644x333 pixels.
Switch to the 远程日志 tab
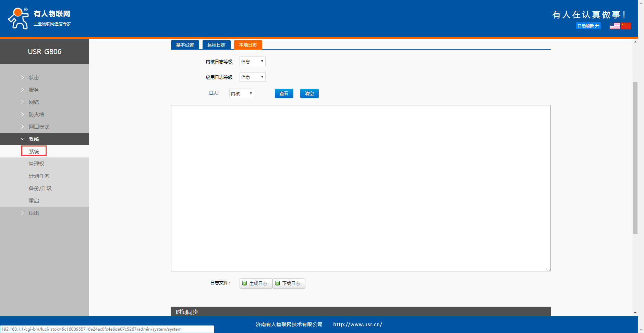click(x=216, y=45)
